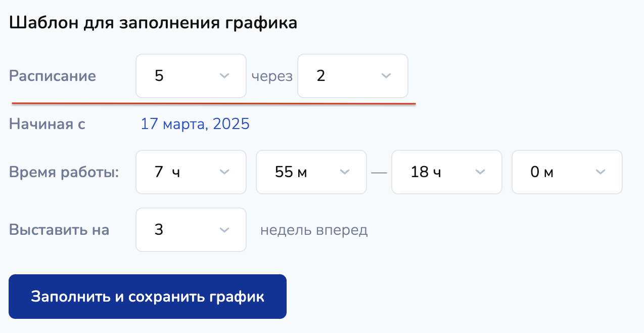Click the 'Шаблон для заполнения графика' heading
The height and width of the screenshot is (333, 644).
(153, 23)
